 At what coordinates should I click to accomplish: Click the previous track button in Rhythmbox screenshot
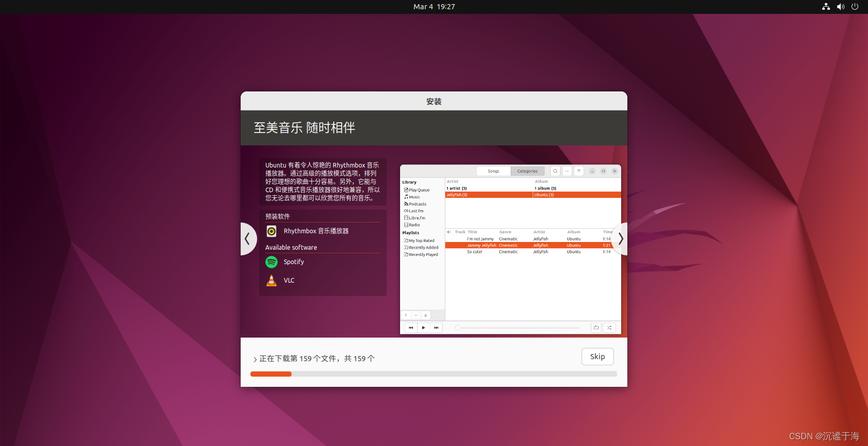click(x=411, y=328)
